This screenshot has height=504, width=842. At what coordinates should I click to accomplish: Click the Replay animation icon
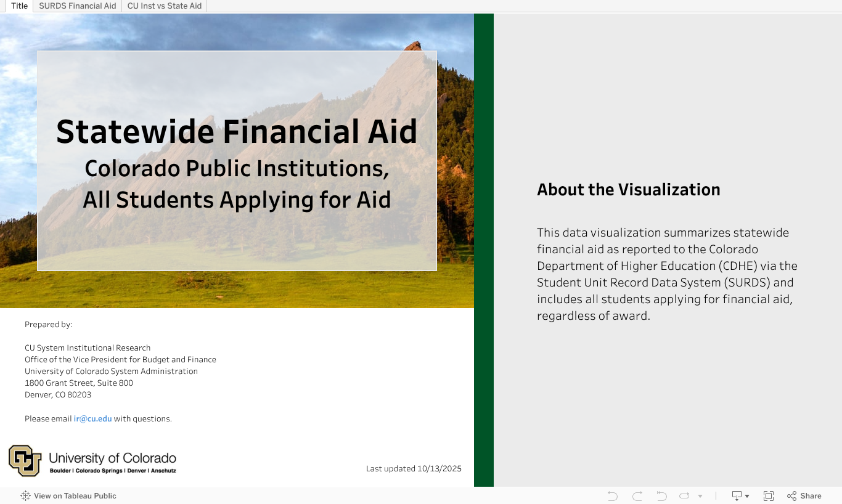tap(684, 496)
